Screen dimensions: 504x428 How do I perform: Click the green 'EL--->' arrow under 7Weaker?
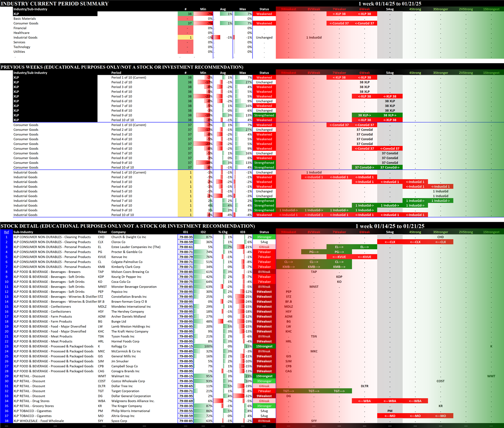[x=339, y=247]
